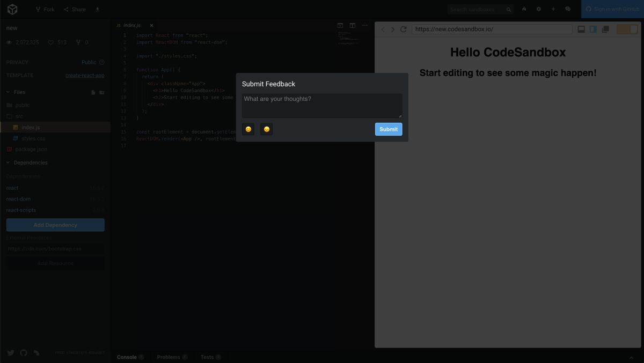Viewport: 644px width, 363px height.
Task: Click the CodeSandbox cube logo
Action: click(x=12, y=9)
